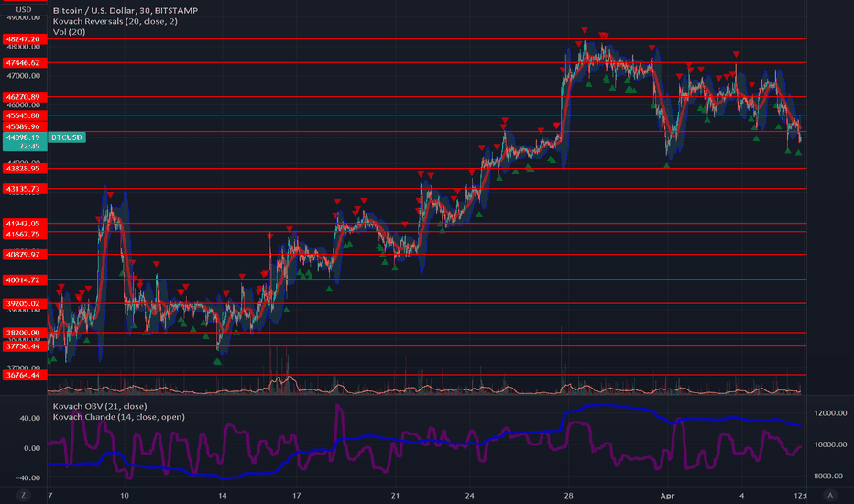Select the 38200.00 price level label
The image size is (854, 504).
[x=25, y=333]
